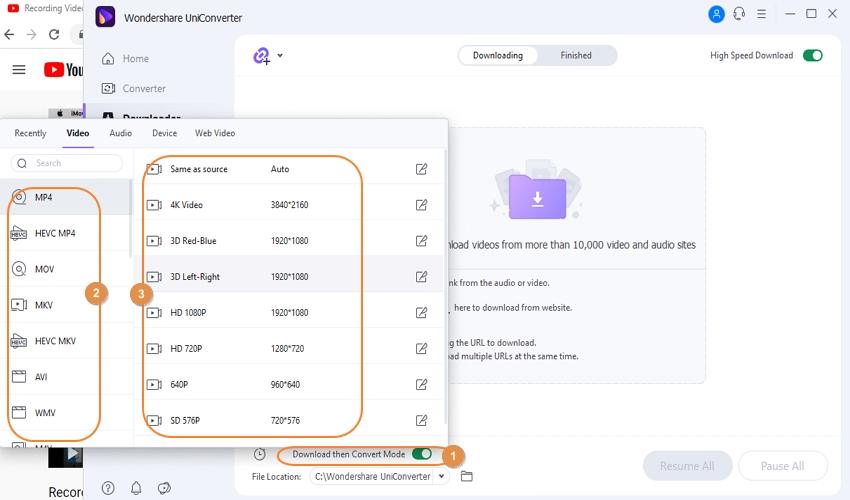Image resolution: width=850 pixels, height=500 pixels.
Task: Edit the 4K Video preset
Action: (x=422, y=205)
